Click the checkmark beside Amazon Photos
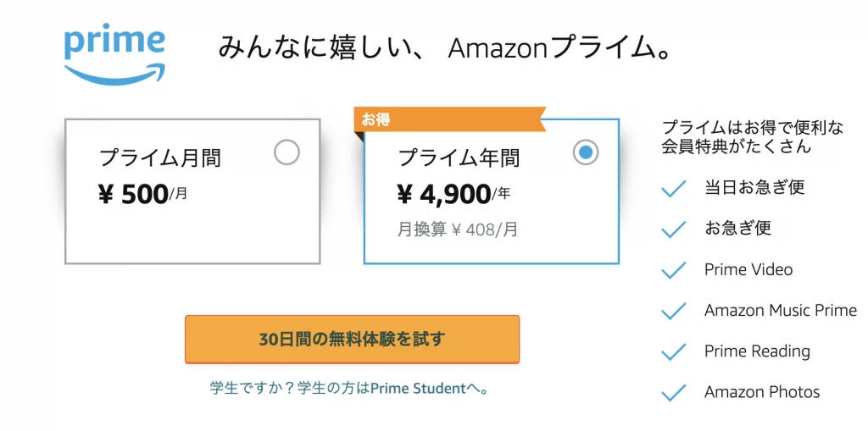This screenshot has width=868, height=431. [x=674, y=393]
